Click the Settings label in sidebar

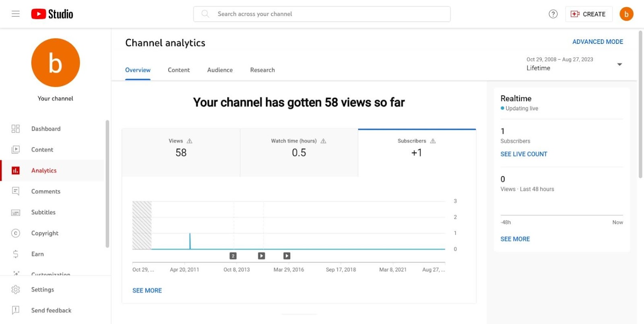point(43,290)
